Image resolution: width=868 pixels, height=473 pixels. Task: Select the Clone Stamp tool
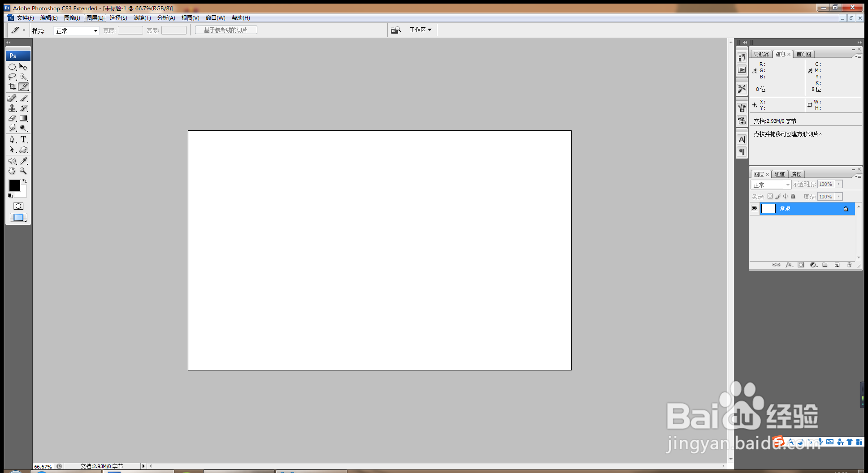12,108
